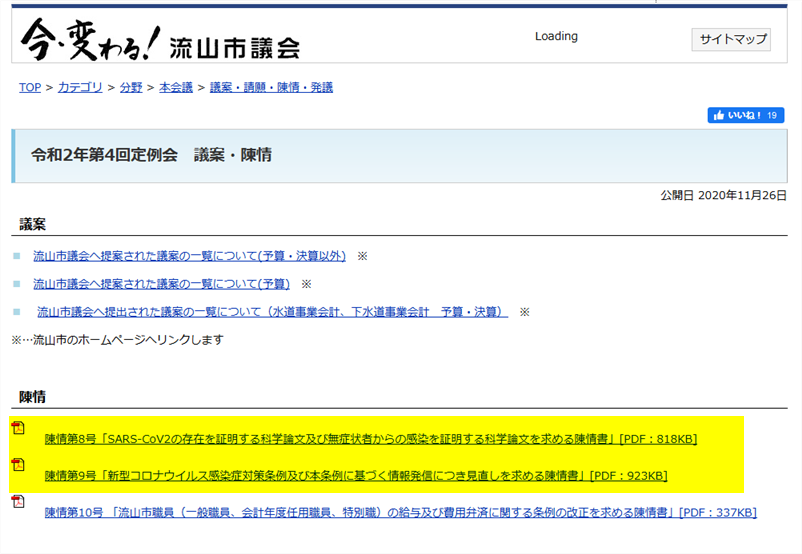This screenshot has width=802, height=554.
Task: Open 陳情第9号 新型コロナウイルス PDF link
Action: [355, 475]
